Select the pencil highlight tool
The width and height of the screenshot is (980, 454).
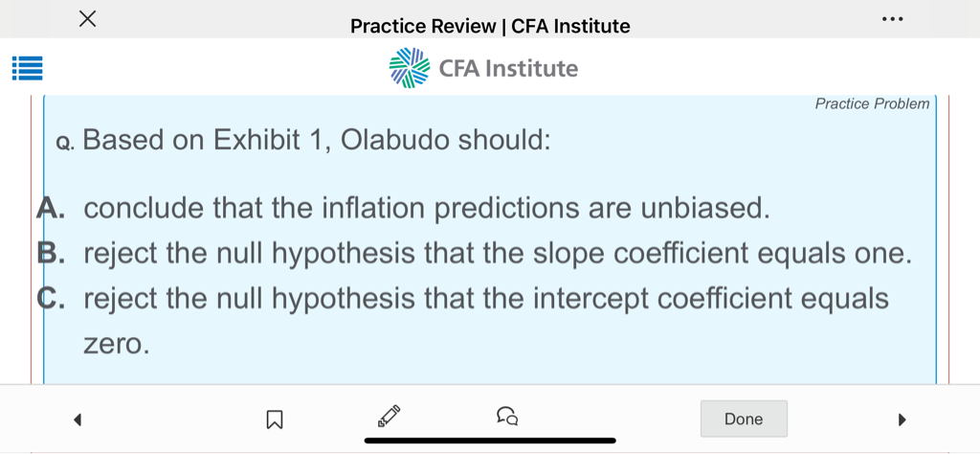(x=389, y=417)
